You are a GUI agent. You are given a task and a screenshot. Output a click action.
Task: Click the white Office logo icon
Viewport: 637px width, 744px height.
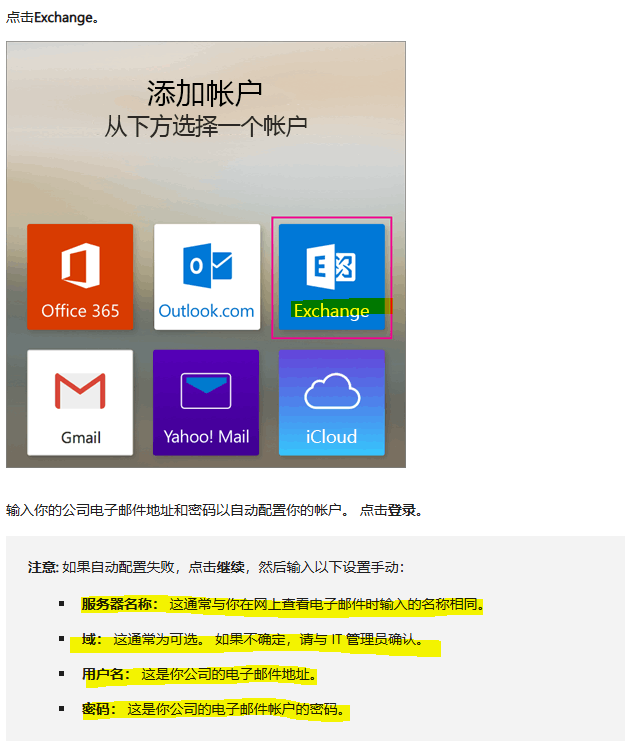(81, 265)
